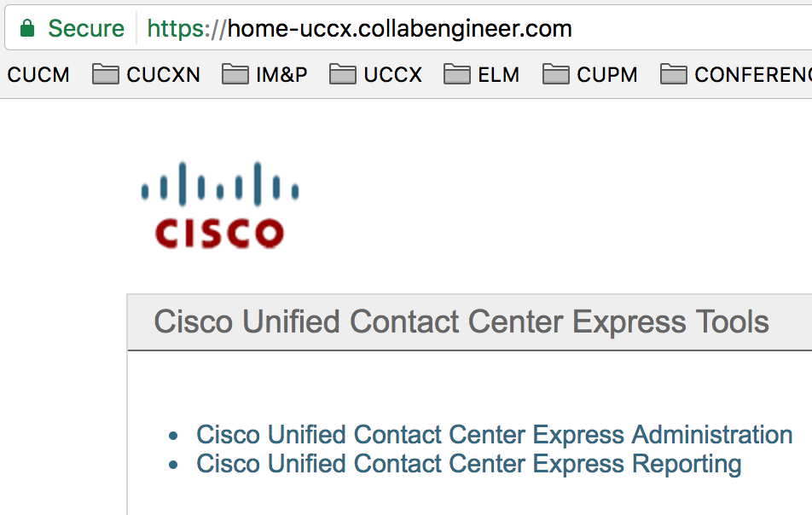
Task: Open Cisco Unified Contact Center Express Administration
Action: (x=494, y=435)
